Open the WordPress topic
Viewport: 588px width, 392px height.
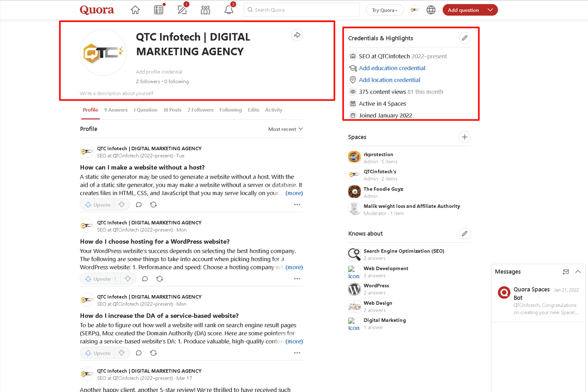point(376,286)
